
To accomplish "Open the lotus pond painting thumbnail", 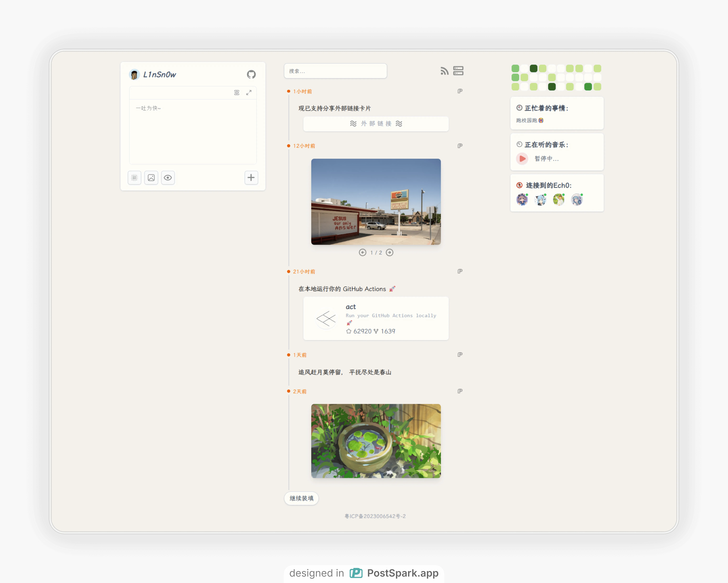I will click(x=376, y=441).
